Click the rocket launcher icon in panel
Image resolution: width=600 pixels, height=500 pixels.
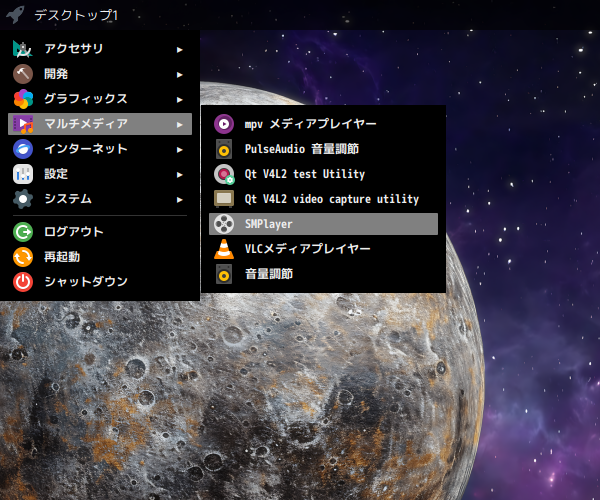point(15,15)
